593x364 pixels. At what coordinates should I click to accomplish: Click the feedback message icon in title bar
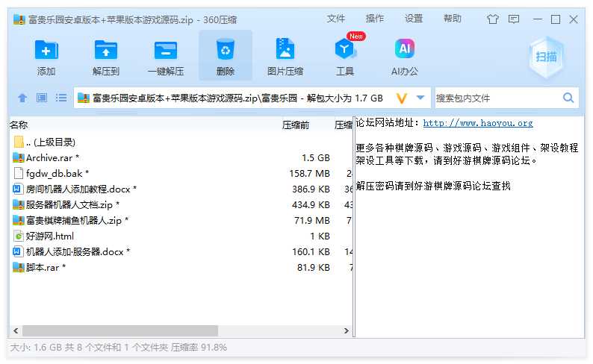coord(514,19)
